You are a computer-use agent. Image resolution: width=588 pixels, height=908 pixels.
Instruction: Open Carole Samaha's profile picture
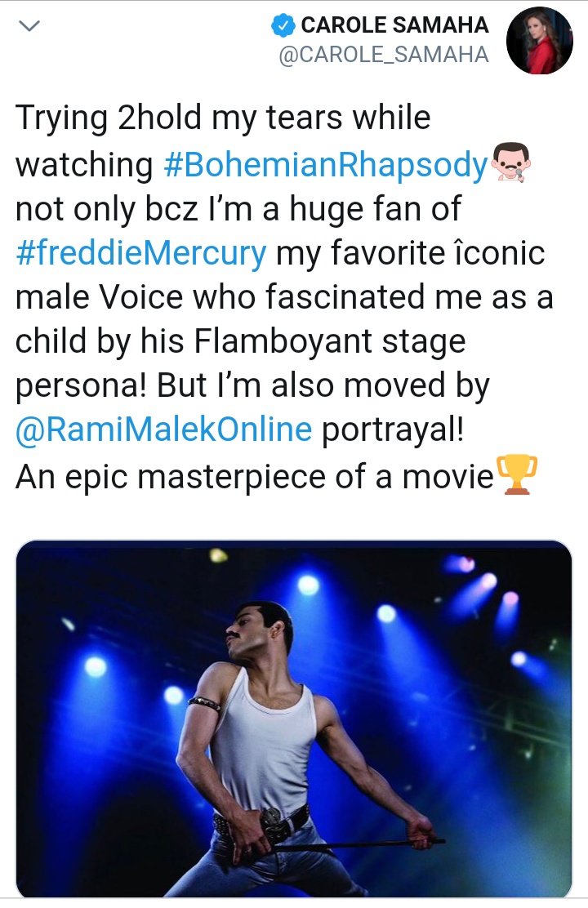pos(540,41)
